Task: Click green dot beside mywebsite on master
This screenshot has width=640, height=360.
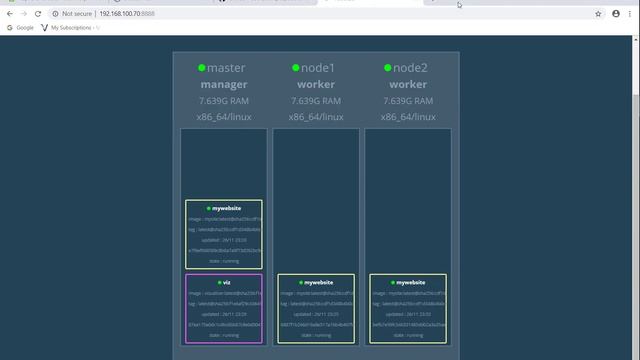Action: [x=209, y=208]
